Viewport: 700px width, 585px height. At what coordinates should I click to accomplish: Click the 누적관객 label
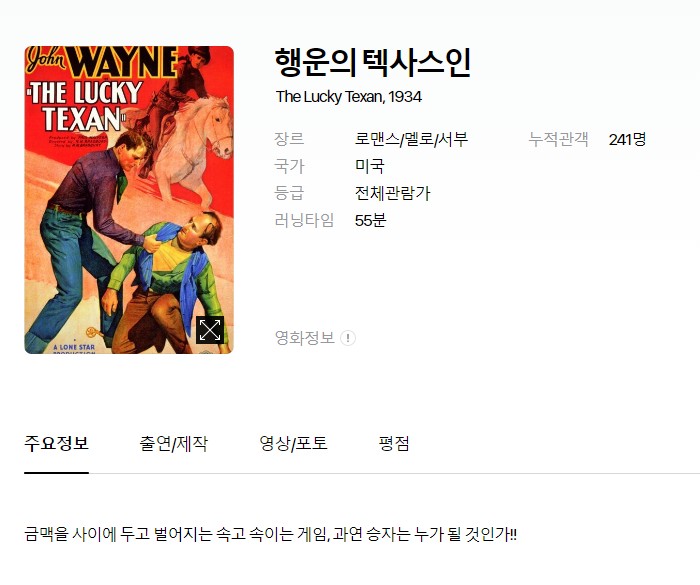click(558, 139)
